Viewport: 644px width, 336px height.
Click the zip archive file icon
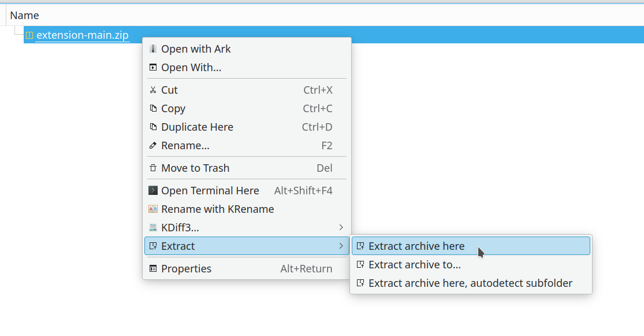[29, 35]
